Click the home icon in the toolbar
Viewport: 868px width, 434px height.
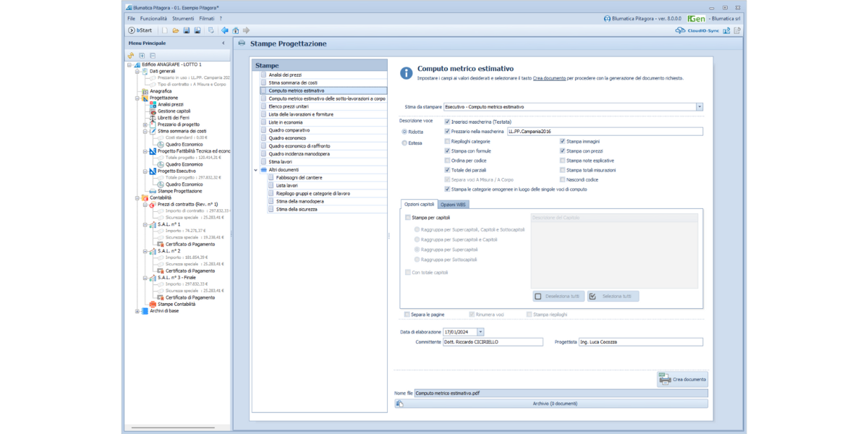236,30
